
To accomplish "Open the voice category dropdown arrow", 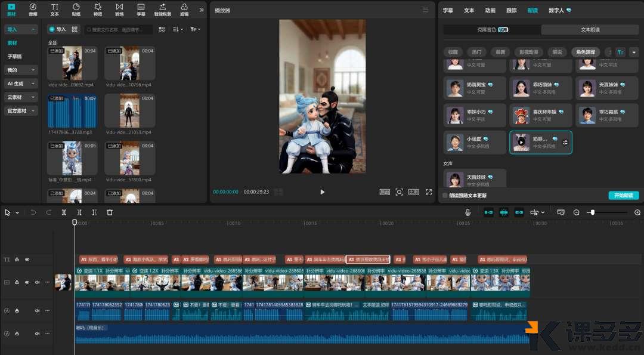I will click(634, 53).
